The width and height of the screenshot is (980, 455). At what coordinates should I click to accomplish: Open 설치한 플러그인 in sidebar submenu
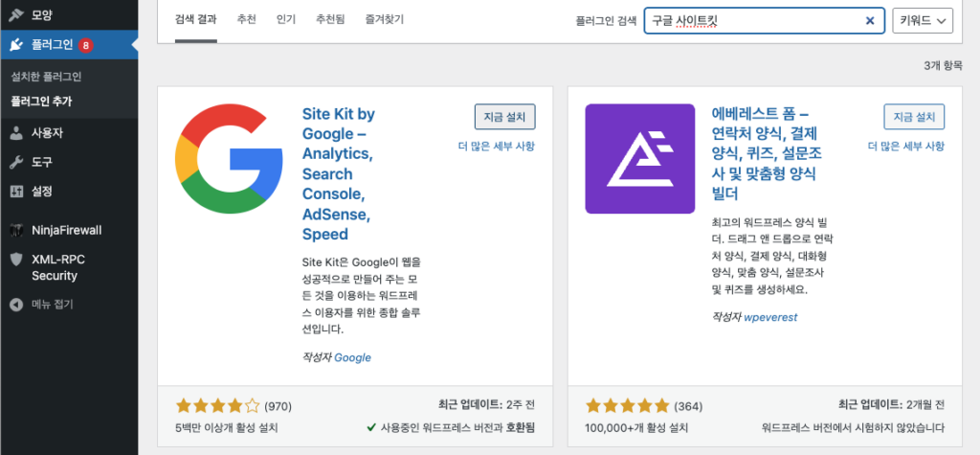pyautogui.click(x=46, y=77)
